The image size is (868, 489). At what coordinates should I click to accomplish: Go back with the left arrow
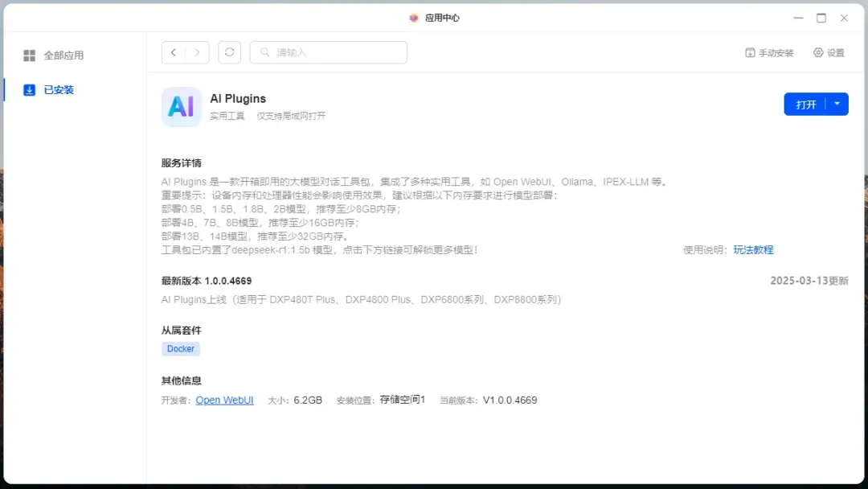point(174,52)
